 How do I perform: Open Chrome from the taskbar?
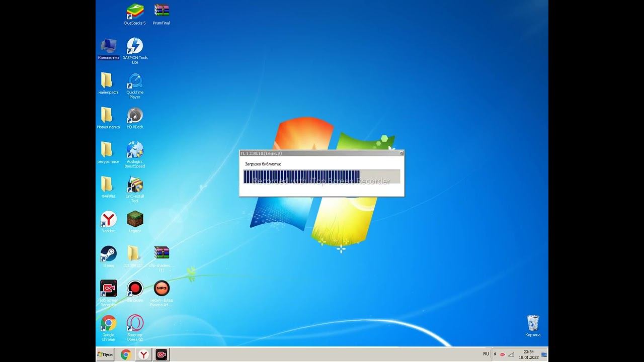click(126, 354)
